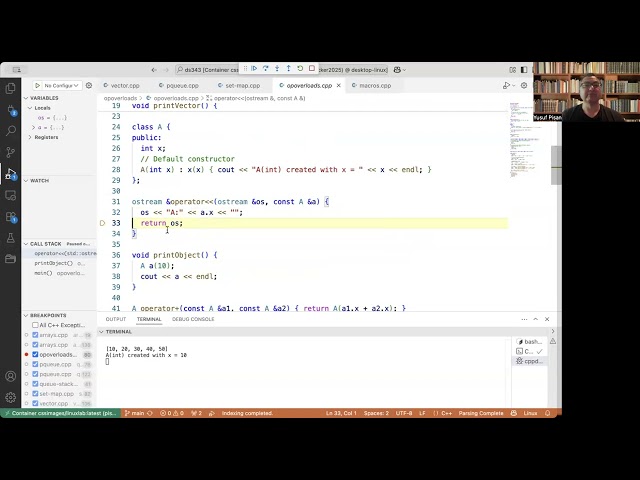Open launch.json via the debug gear icon
The image size is (640, 480).
88,86
